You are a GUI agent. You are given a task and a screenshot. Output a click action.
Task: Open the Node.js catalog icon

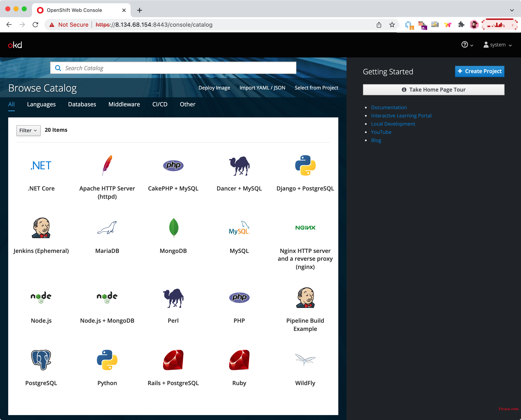coord(41,297)
